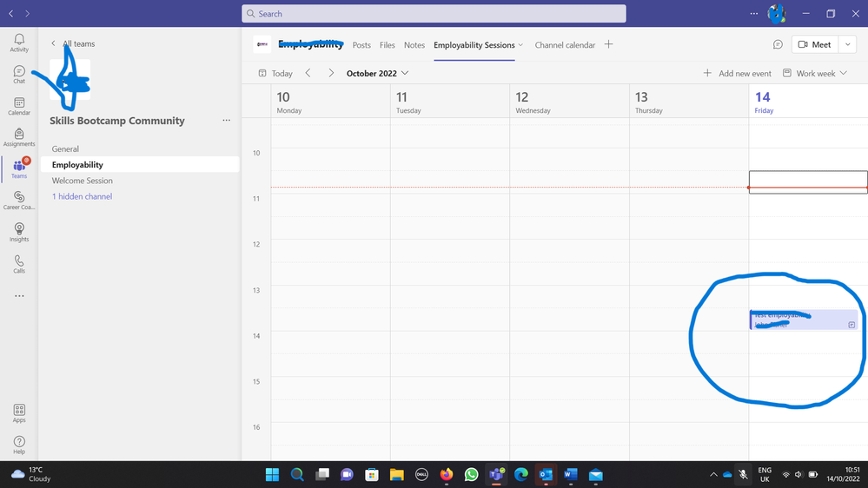868x488 pixels.
Task: Open Assignments in the sidebar
Action: tap(19, 137)
